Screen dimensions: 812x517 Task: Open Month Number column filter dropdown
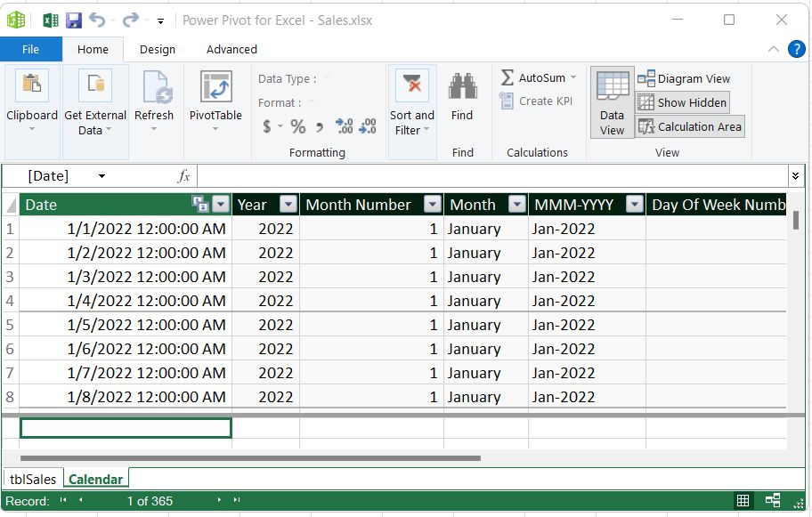[433, 205]
